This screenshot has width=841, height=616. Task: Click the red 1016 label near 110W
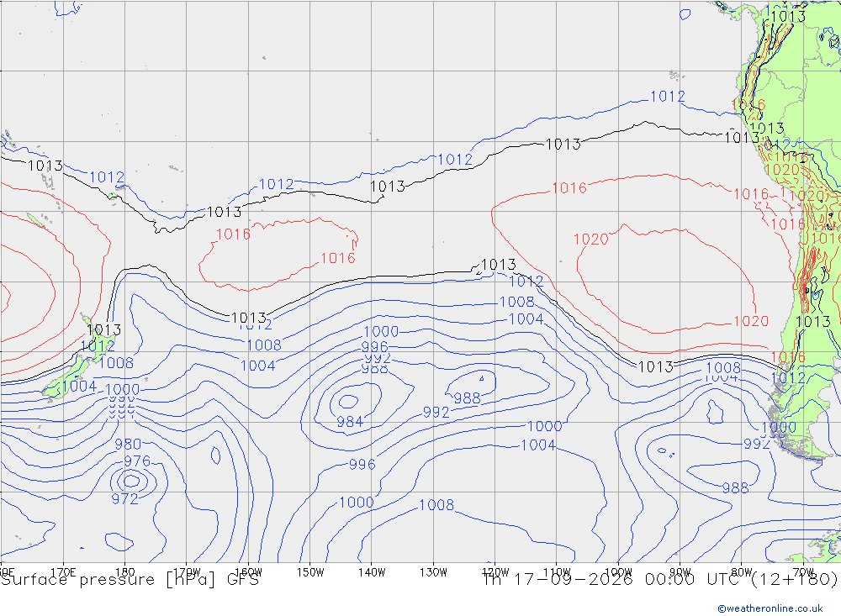(569, 188)
